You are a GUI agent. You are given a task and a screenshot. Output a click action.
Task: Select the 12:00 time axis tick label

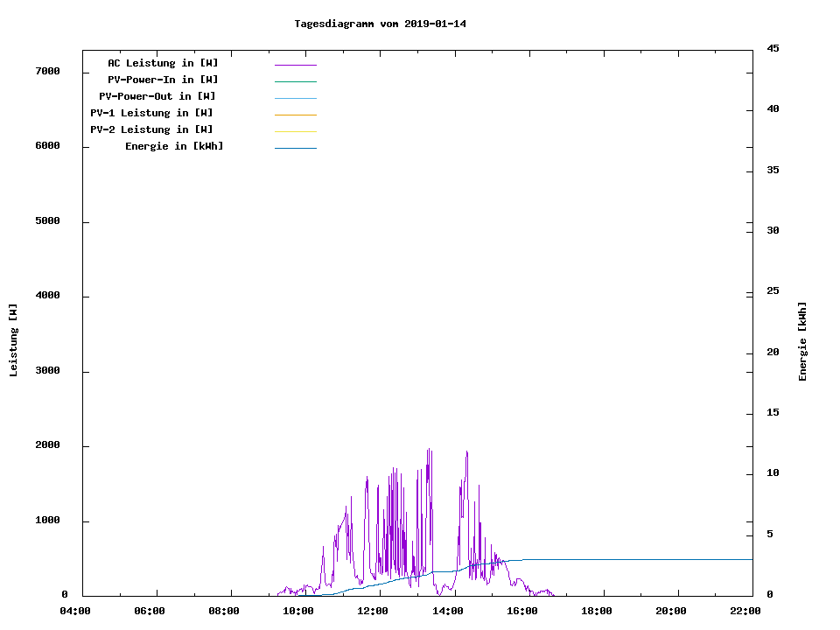pos(373,611)
